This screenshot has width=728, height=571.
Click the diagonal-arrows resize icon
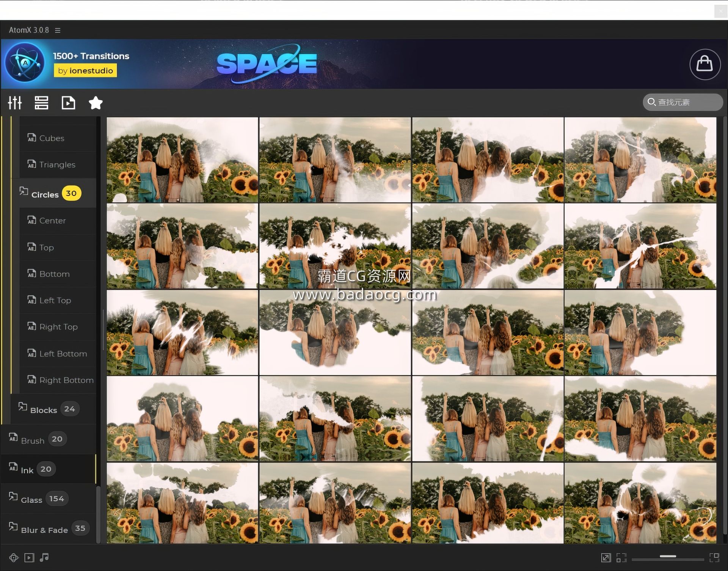pyautogui.click(x=606, y=557)
